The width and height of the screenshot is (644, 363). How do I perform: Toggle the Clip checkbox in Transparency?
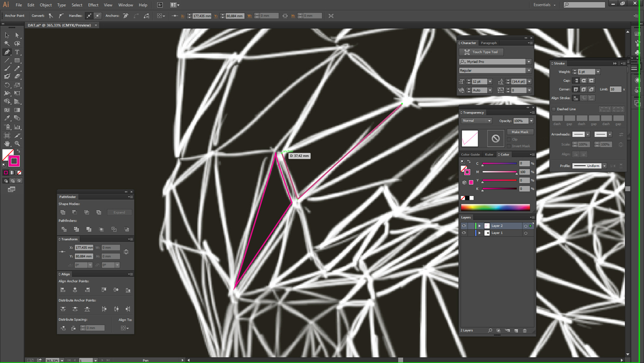(508, 139)
